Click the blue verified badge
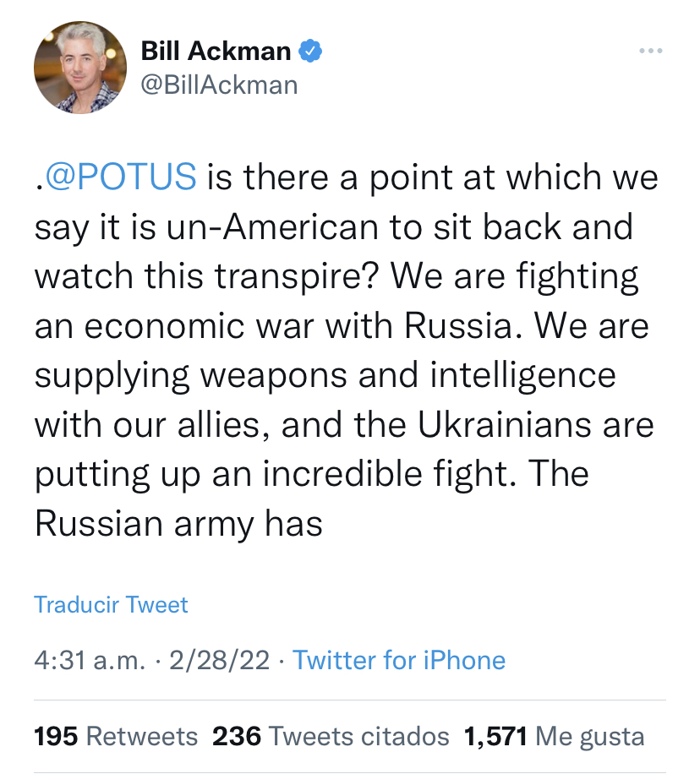The height and width of the screenshot is (774, 700). (x=310, y=52)
